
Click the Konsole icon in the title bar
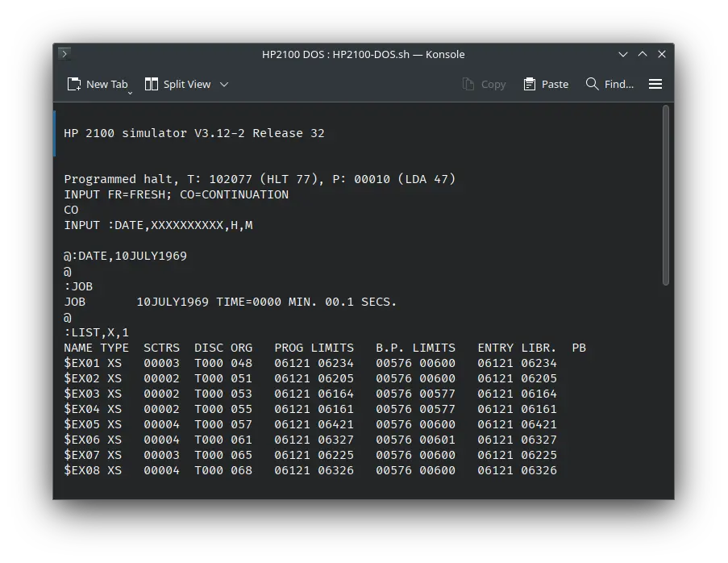[x=64, y=54]
